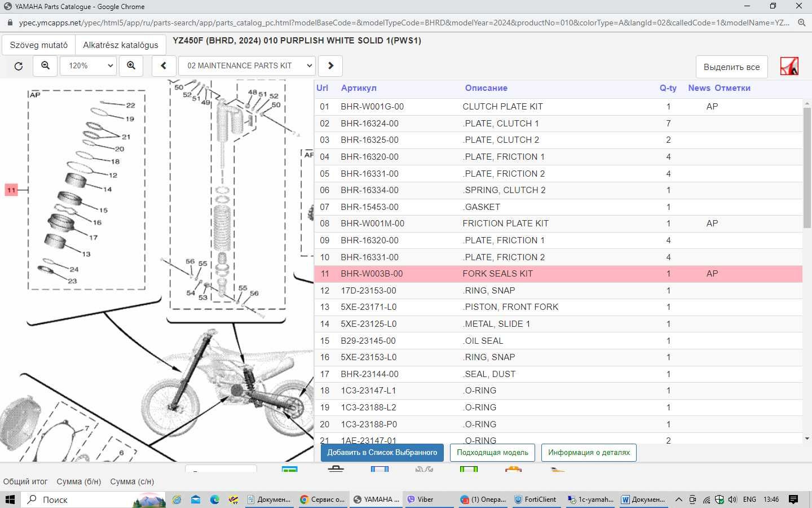Open Mail app from the taskbar
The image size is (812, 508).
point(196,500)
